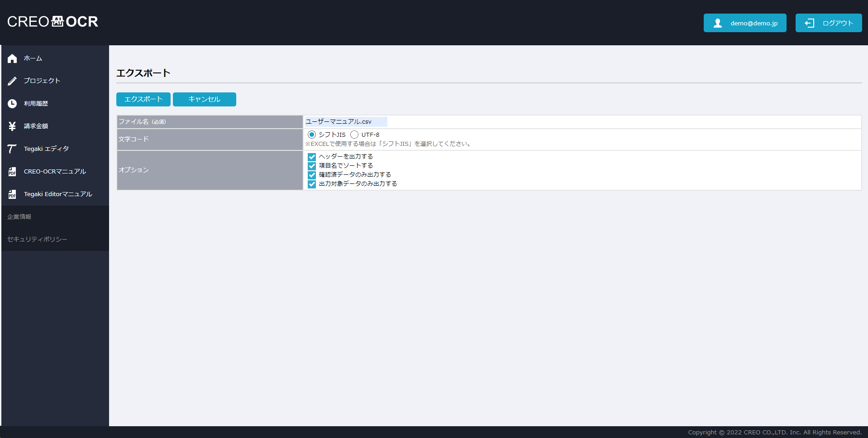Toggle 出力対象データのみ出力する checkbox
The height and width of the screenshot is (438, 868).
pyautogui.click(x=312, y=184)
